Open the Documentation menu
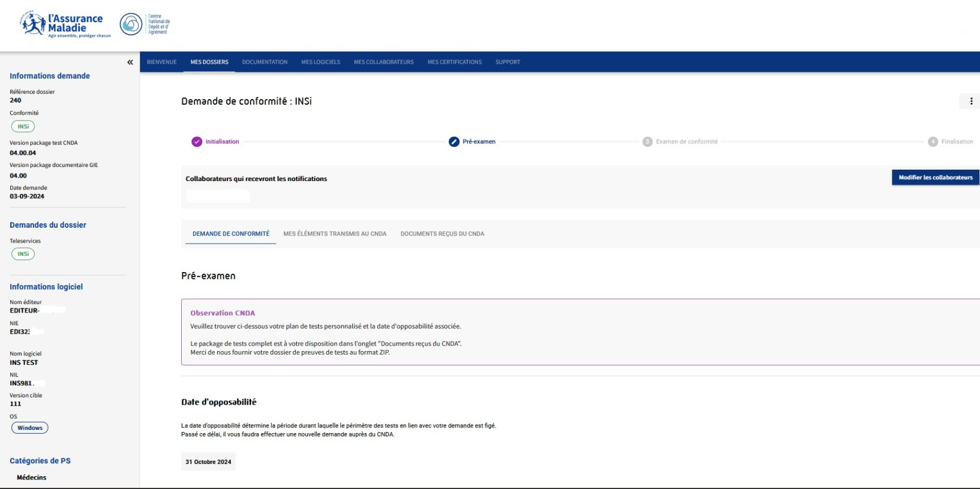The width and height of the screenshot is (980, 489). (x=264, y=62)
